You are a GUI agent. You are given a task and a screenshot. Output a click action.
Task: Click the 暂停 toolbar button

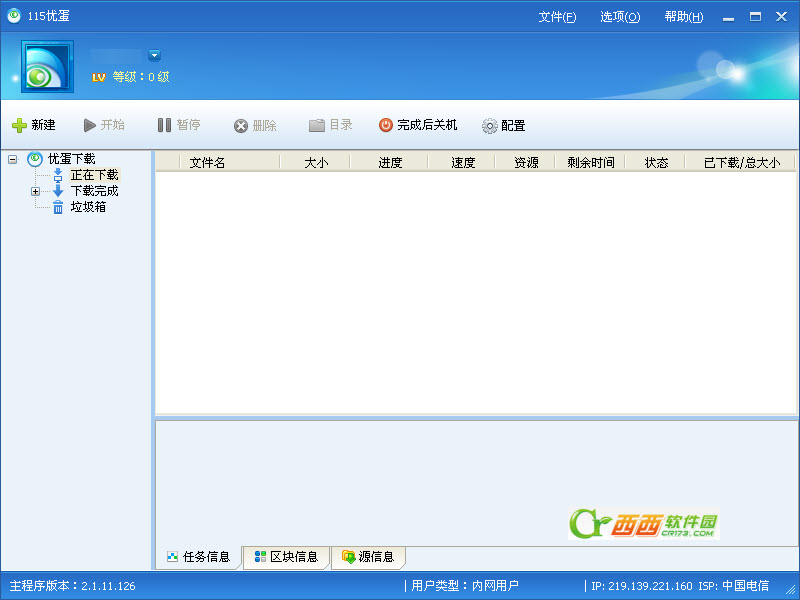[x=179, y=125]
